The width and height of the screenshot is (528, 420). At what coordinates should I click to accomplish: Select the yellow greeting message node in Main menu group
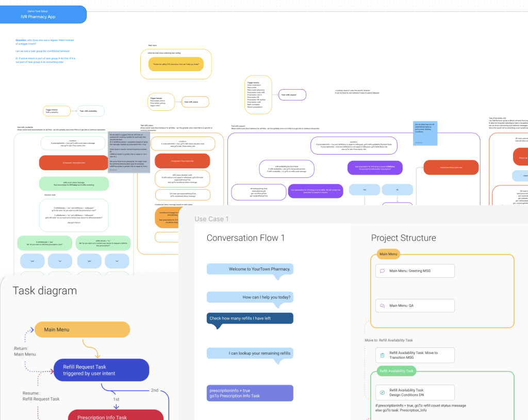tap(176, 64)
